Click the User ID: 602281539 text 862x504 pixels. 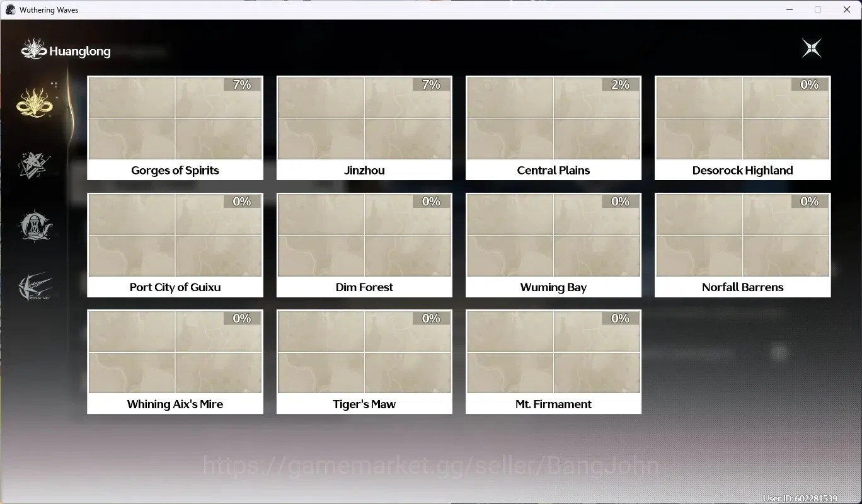pyautogui.click(x=800, y=498)
